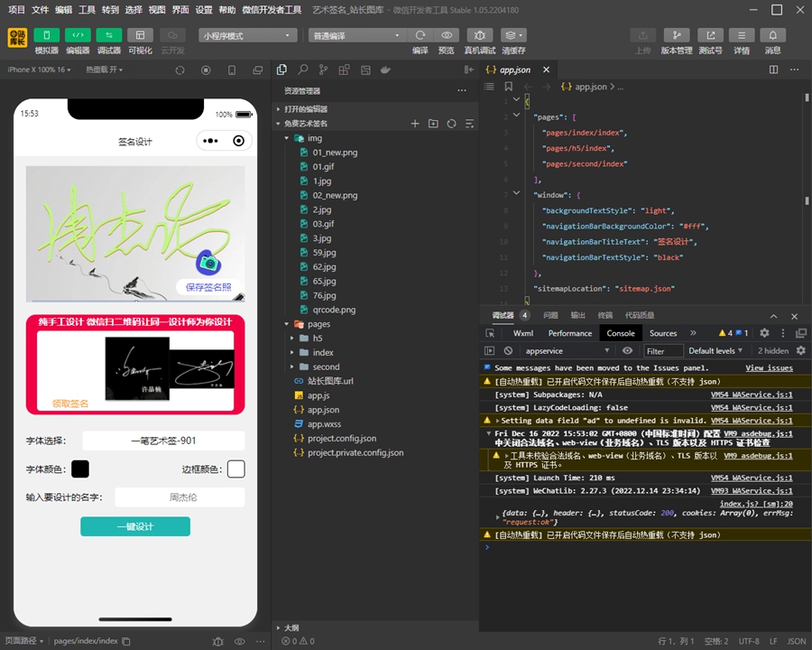This screenshot has height=650, width=812.
Task: Click the 清缓存 layers icon
Action: point(512,35)
